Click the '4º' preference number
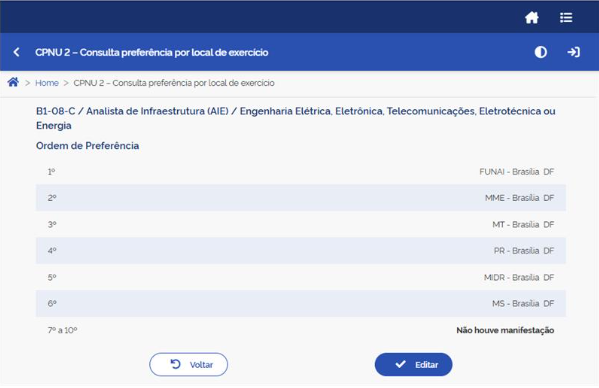 click(52, 251)
